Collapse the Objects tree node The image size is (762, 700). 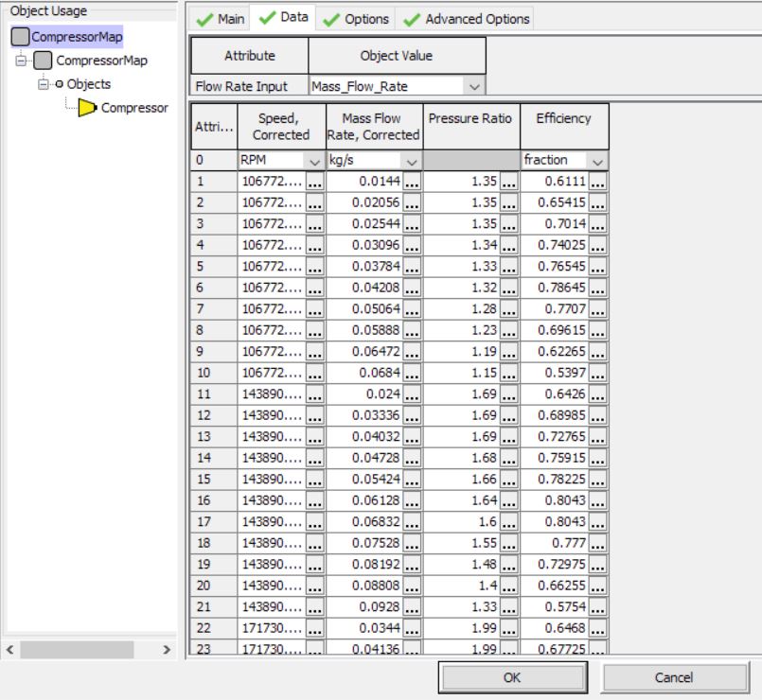[x=44, y=84]
